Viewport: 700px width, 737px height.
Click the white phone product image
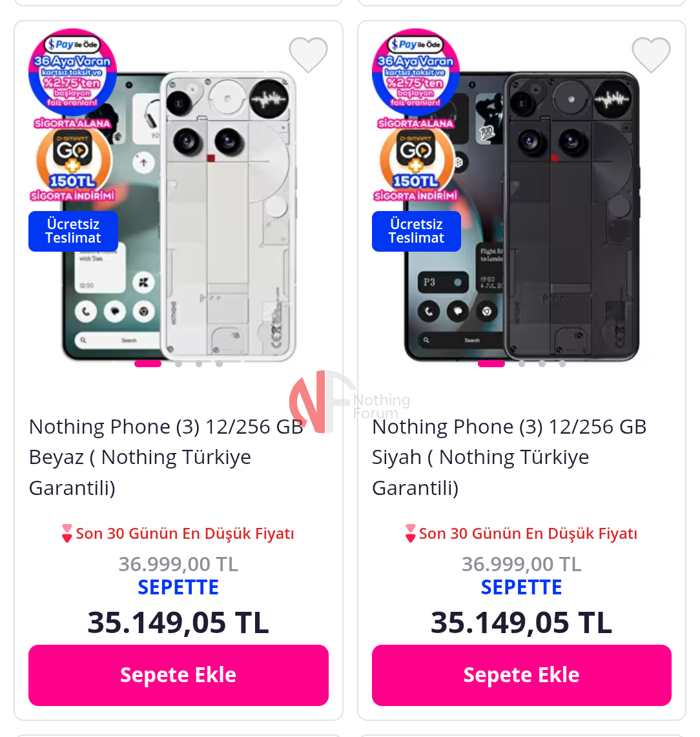[x=179, y=216]
